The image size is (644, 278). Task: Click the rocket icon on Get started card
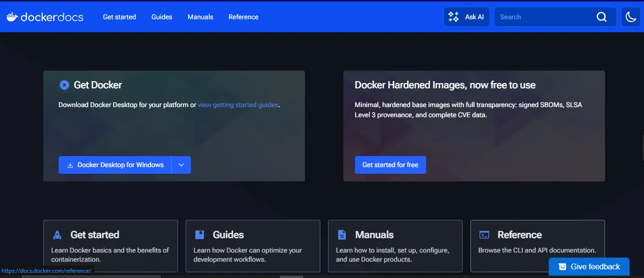57,235
